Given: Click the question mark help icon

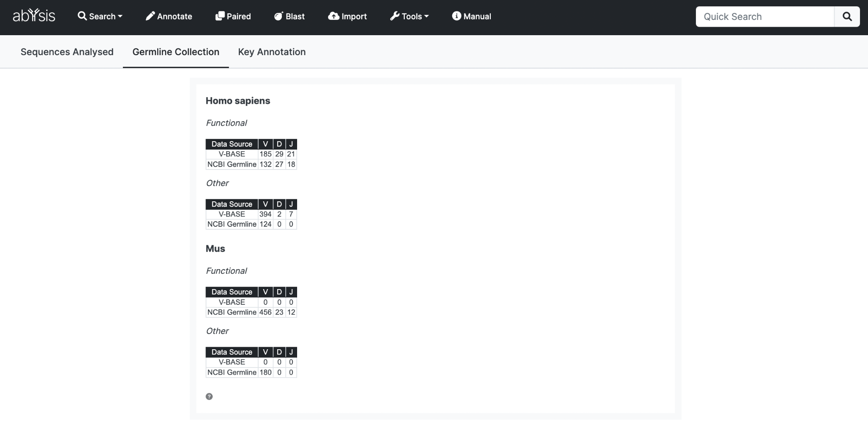Looking at the screenshot, I should coord(209,397).
